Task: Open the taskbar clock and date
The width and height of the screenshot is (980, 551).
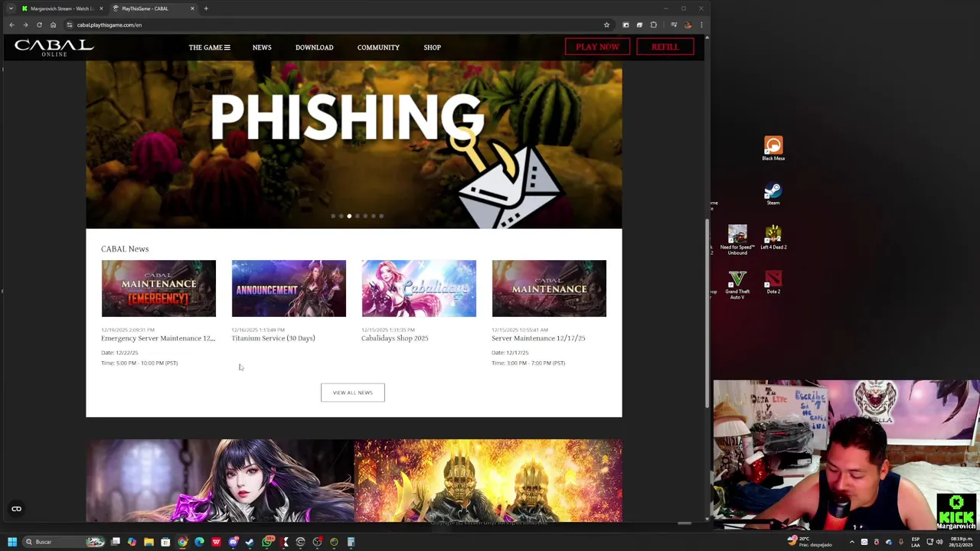Action: (962, 542)
